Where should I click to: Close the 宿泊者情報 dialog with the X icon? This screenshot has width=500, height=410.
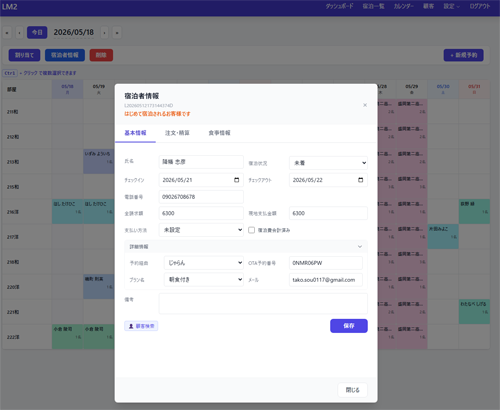pyautogui.click(x=365, y=105)
